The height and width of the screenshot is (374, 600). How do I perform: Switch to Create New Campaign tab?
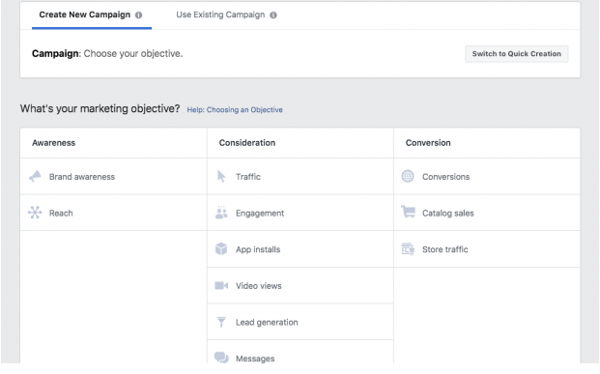coord(85,15)
